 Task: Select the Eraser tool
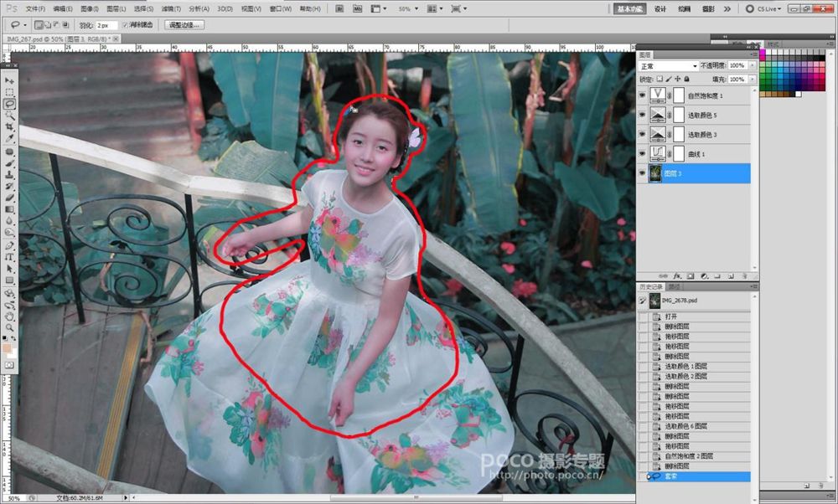(9, 198)
